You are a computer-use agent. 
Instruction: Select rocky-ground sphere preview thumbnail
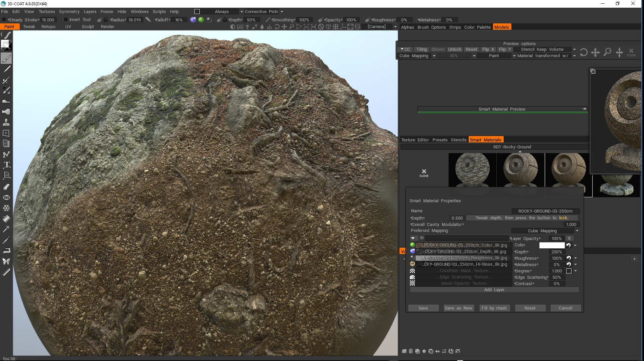pyautogui.click(x=472, y=169)
